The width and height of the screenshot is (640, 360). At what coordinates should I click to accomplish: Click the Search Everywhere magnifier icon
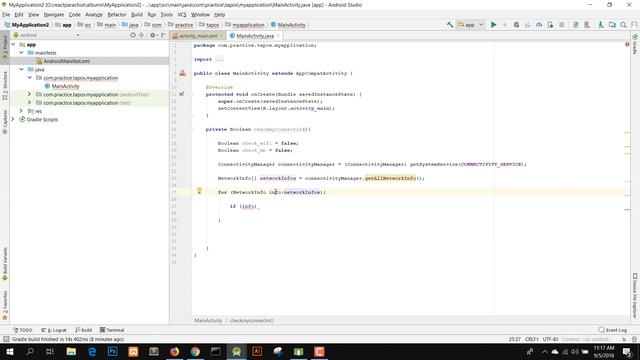pyautogui.click(x=623, y=25)
